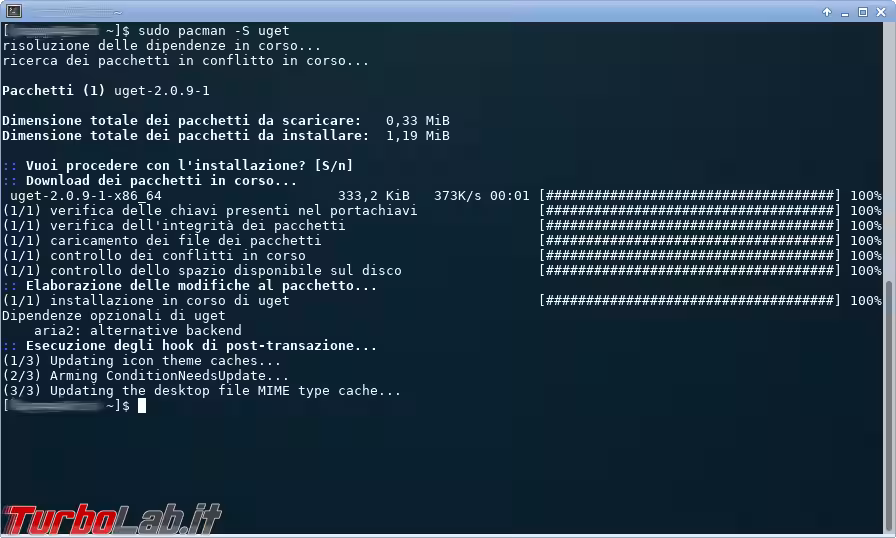Click '(1/3) Updating icon theme caches...' line
The image size is (896, 538).
(142, 361)
